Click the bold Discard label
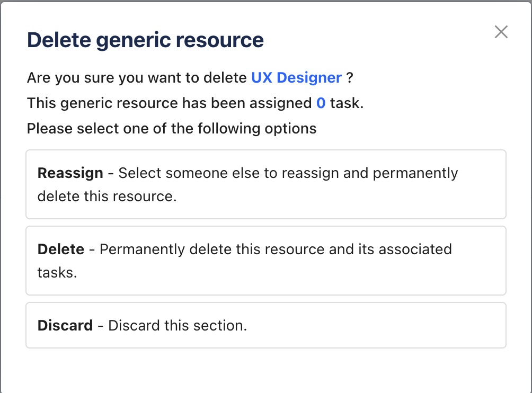 [65, 325]
